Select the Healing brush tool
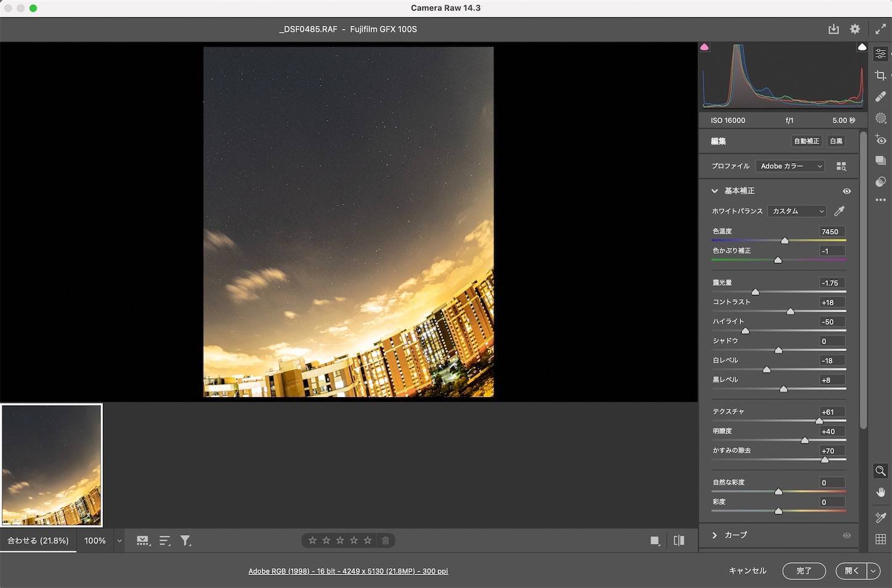892x588 pixels. click(880, 97)
